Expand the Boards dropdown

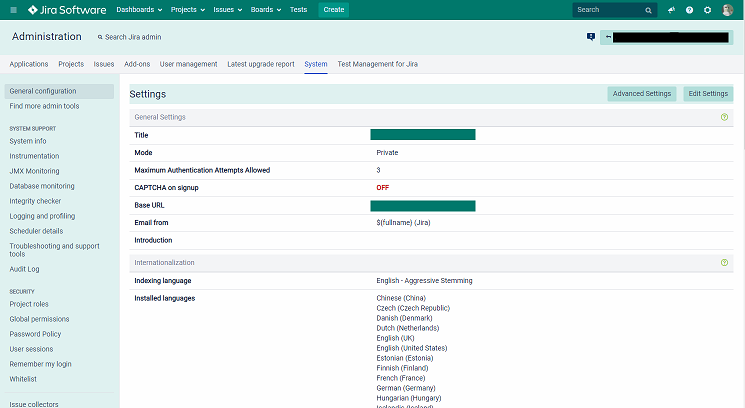point(266,9)
